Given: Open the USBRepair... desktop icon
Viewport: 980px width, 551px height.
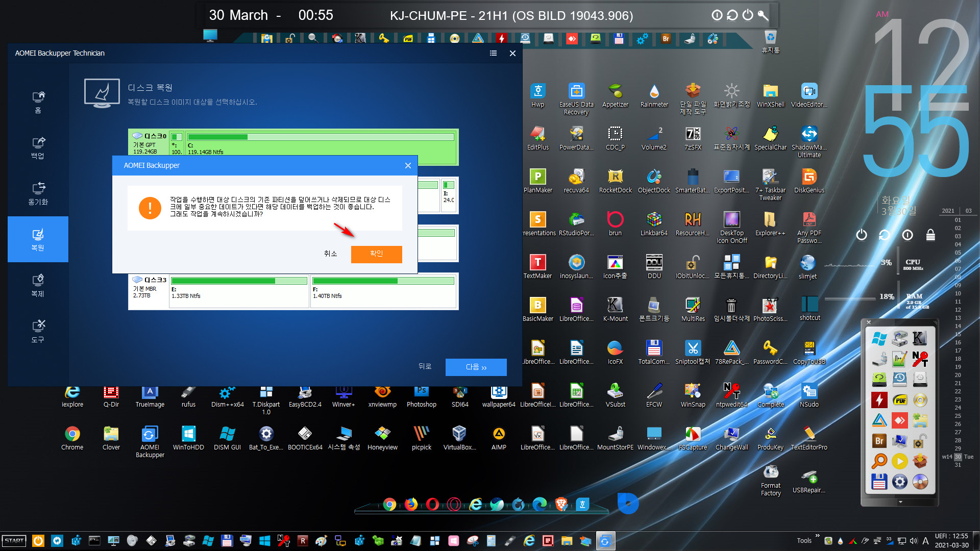Looking at the screenshot, I should pyautogui.click(x=809, y=481).
